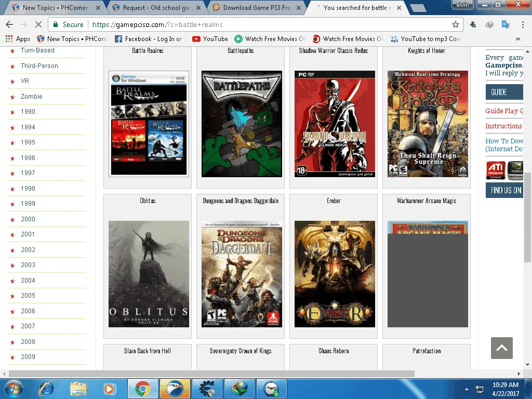The height and width of the screenshot is (399, 532).
Task: Open the Facebook - Log In bookmark
Action: click(x=150, y=39)
